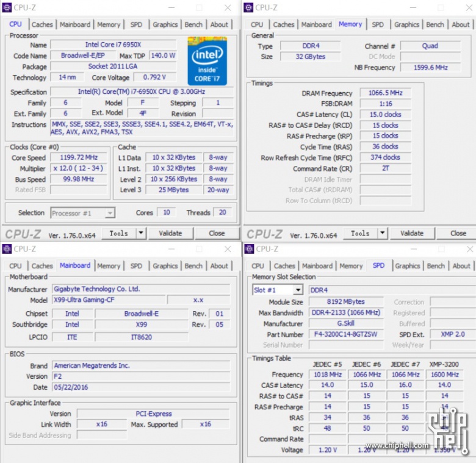
Task: Click Max Bandwidth DDR4-2133 (1066 MHz)
Action: click(x=346, y=312)
